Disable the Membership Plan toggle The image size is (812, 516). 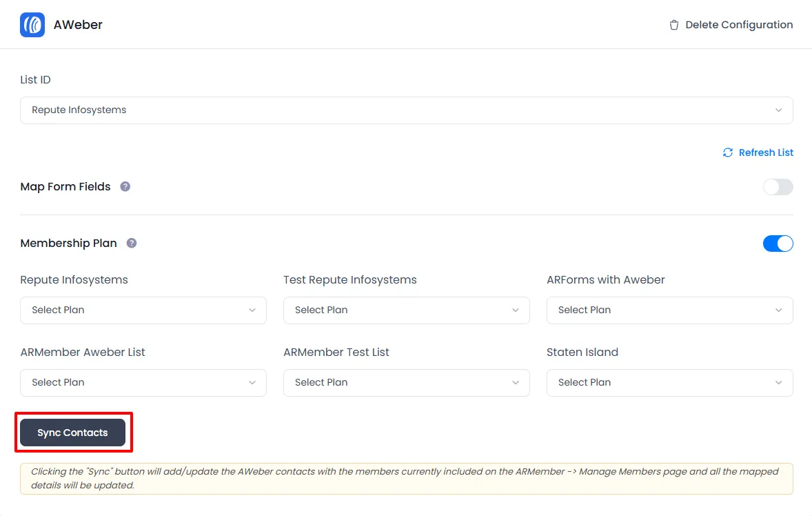(778, 244)
